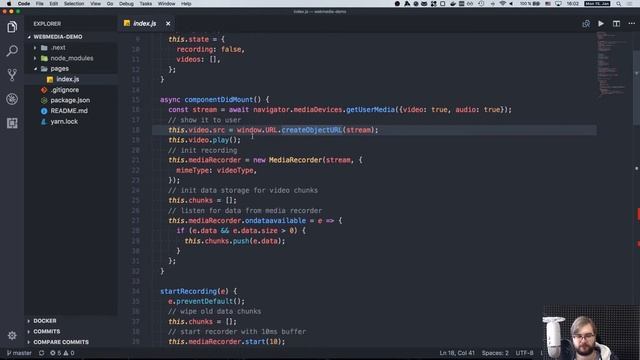Screen dimensions: 640x360
Task: Click the editor vertical scrollbar
Action: 636,88
